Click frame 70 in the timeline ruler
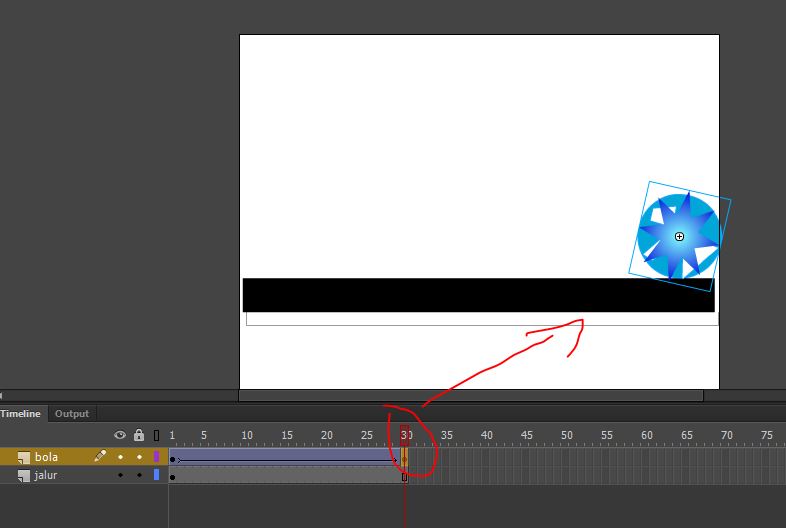Screen dimensions: 786x528 (726, 435)
